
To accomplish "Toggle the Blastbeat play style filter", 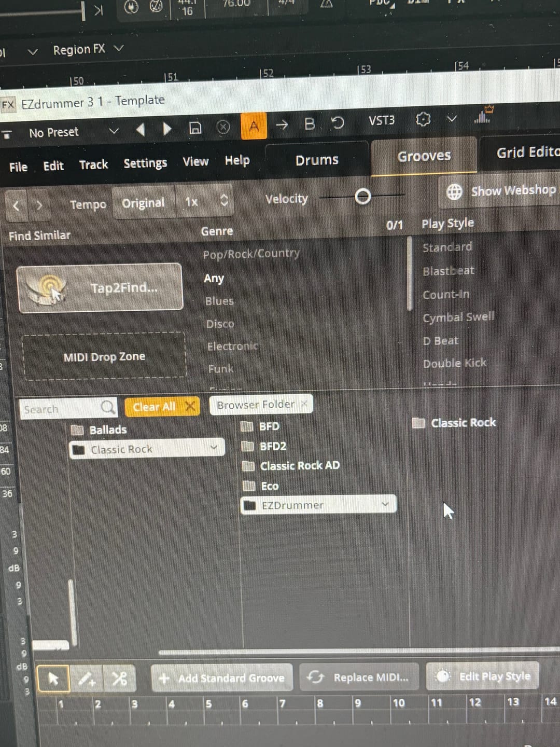I will tap(449, 271).
